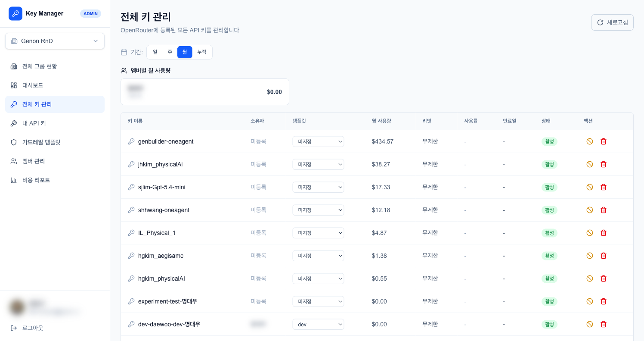Click the members icon next to 멤버별 월 사용량
Viewport: 644px width, 341px height.
tap(124, 70)
